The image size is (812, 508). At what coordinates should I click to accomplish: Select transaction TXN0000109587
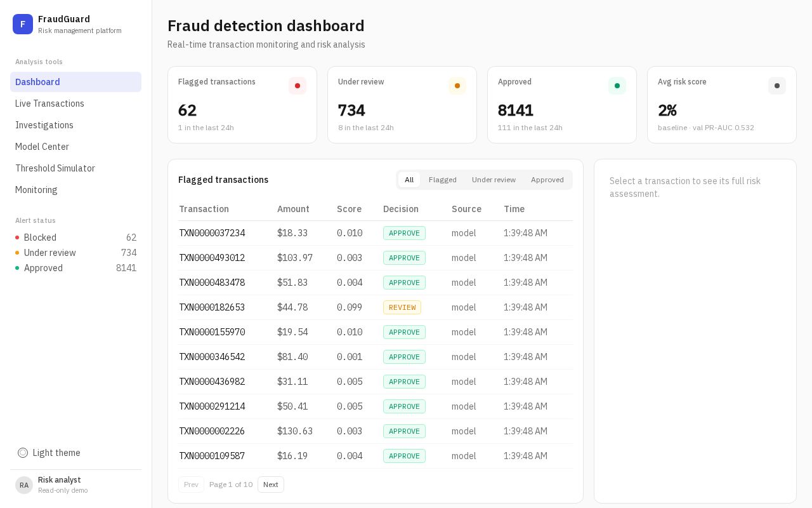click(376, 456)
